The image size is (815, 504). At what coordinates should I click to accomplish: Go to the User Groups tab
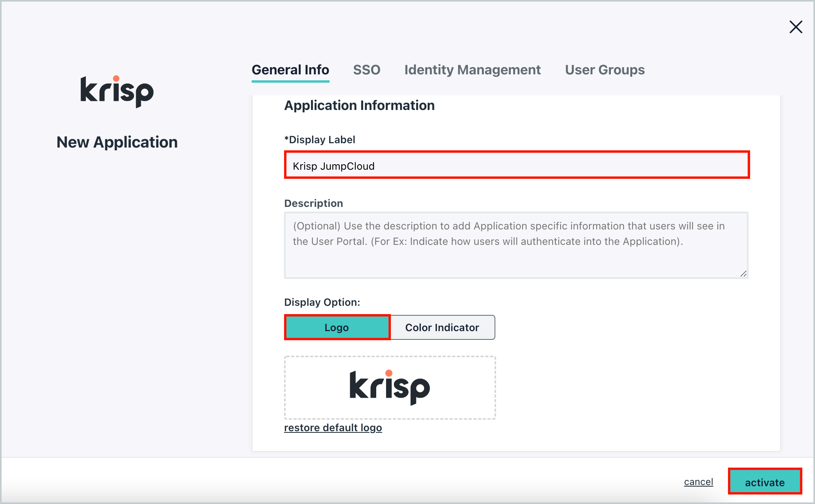coord(605,70)
